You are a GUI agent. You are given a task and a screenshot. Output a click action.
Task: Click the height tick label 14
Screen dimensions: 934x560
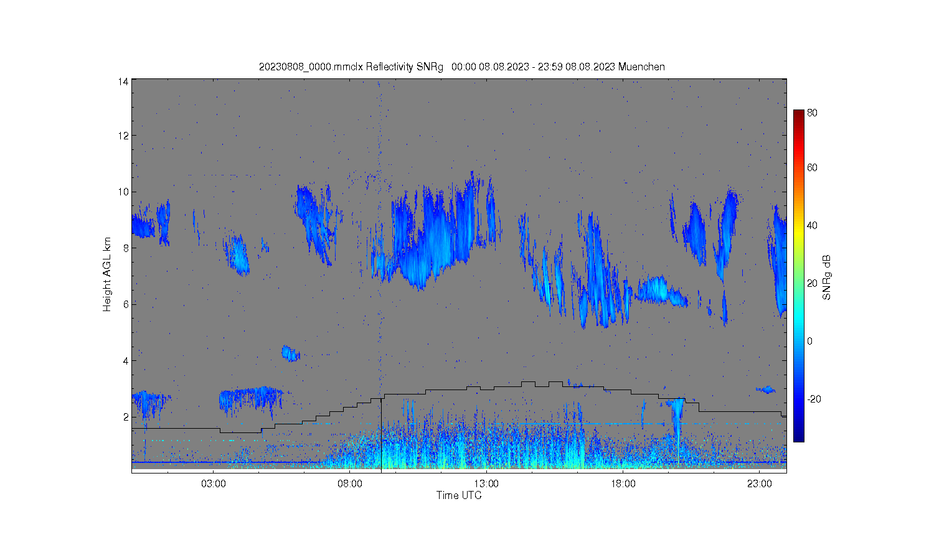(124, 82)
